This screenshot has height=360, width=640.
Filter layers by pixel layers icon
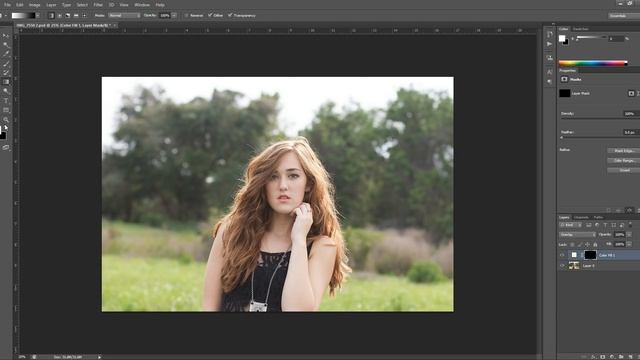point(589,225)
